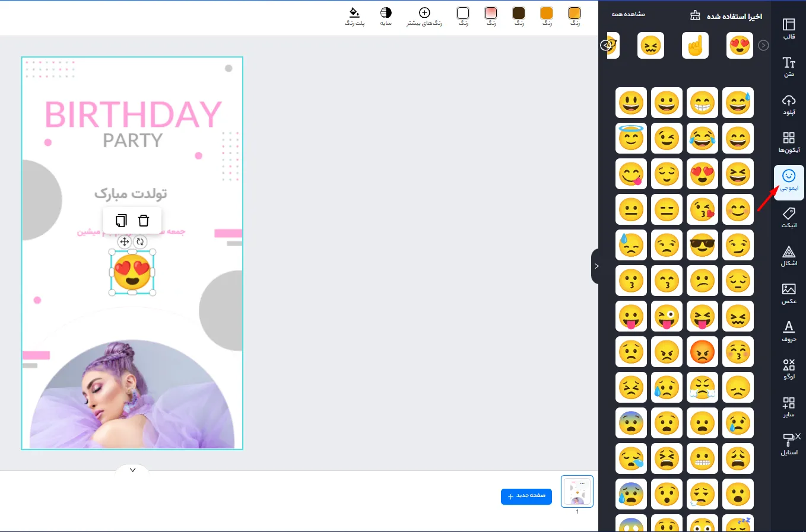Image resolution: width=806 pixels, height=532 pixels.
Task: Insert the red angry face emoji
Action: coord(702,352)
